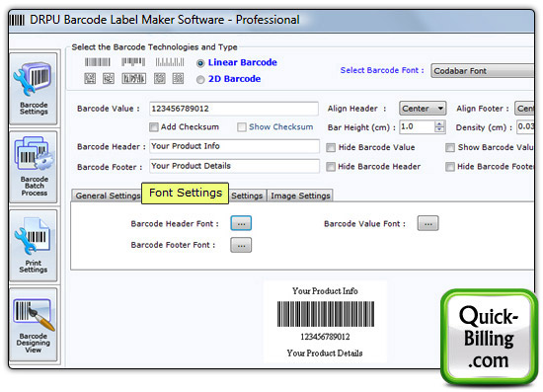
Task: Select the Linear Barcode radio button
Action: coord(200,63)
